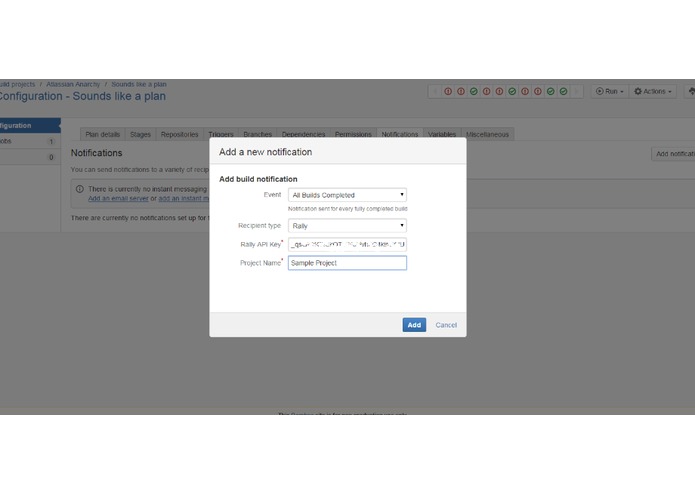Select the Jobs sidebar item
The image size is (695, 494).
pyautogui.click(x=30, y=141)
